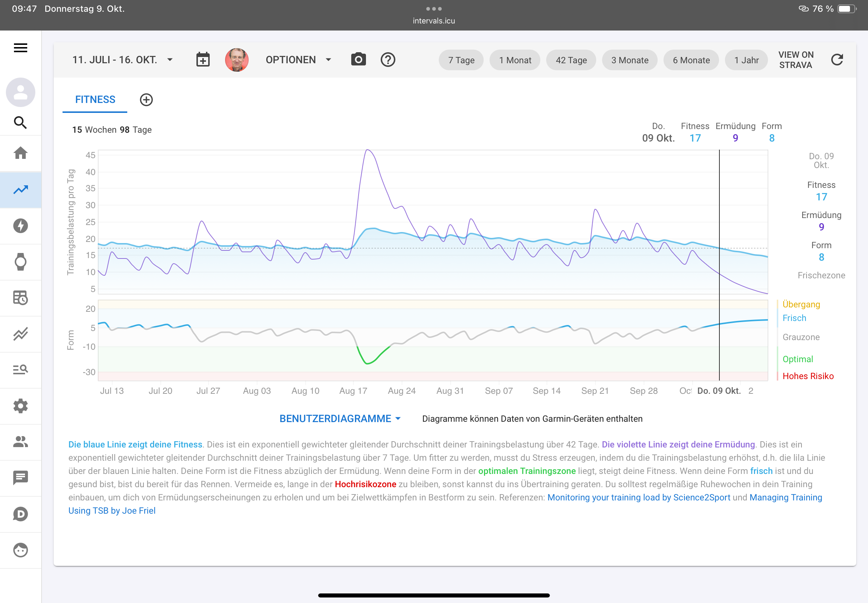868x603 pixels.
Task: Click VIEW ON STRAVA button
Action: 796,60
